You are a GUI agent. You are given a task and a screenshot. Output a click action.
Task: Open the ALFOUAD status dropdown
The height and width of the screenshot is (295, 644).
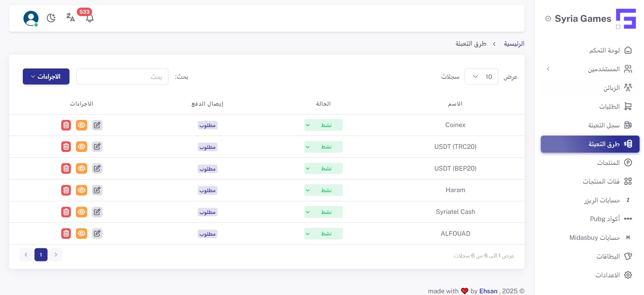323,234
